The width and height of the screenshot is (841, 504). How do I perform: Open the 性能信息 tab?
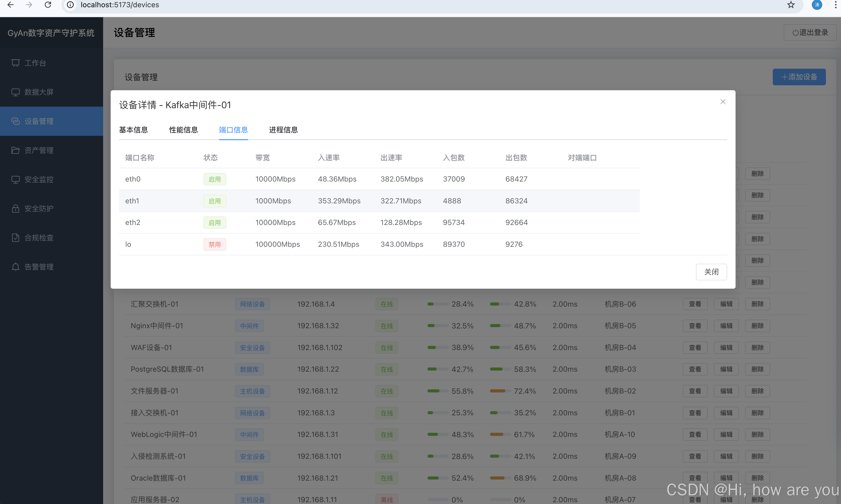click(x=183, y=130)
